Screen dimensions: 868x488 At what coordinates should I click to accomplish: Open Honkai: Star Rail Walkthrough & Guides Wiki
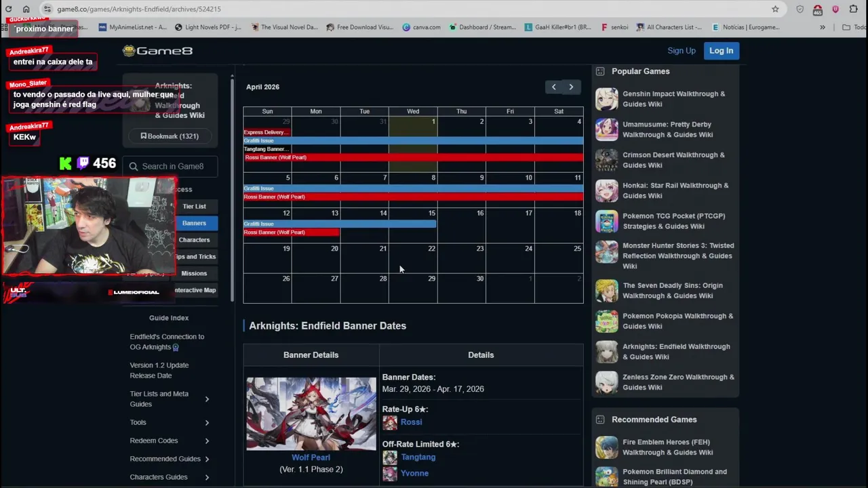(x=675, y=190)
